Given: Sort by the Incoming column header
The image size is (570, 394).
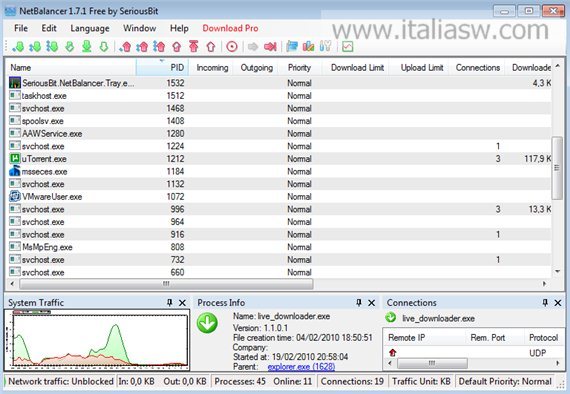Looking at the screenshot, I should coord(212,68).
